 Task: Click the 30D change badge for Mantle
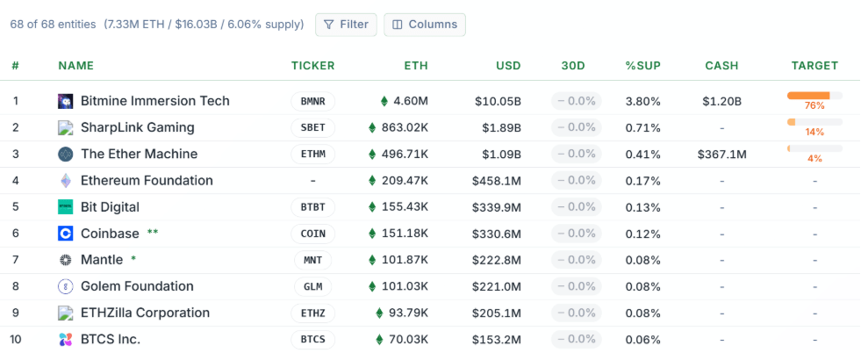coord(575,260)
